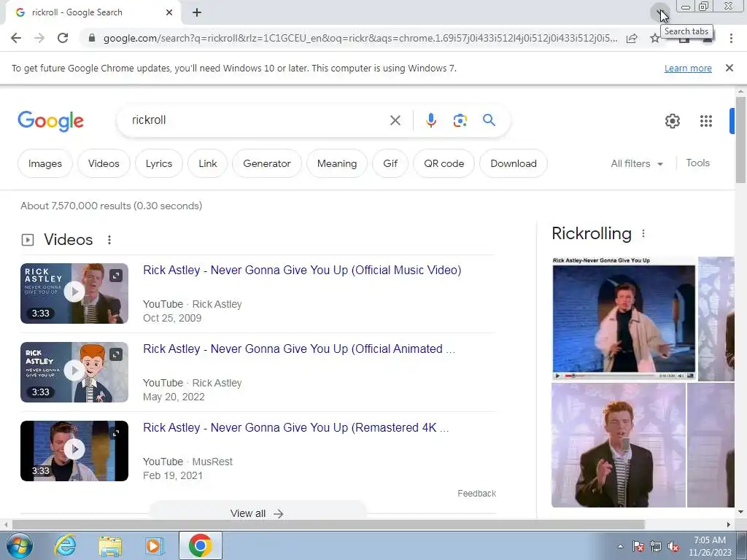Click the Chrome taskbar button
Viewport: 747px width, 560px height.
[200, 545]
